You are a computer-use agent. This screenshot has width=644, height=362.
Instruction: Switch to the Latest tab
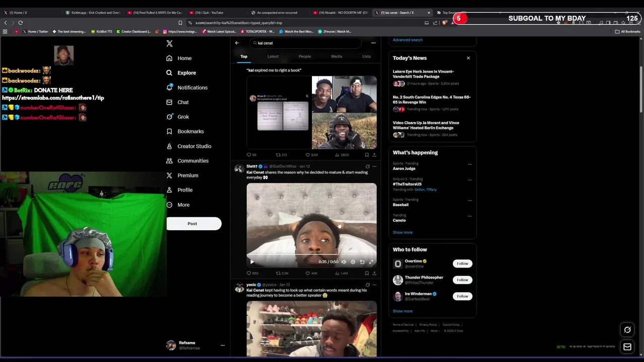tap(273, 56)
